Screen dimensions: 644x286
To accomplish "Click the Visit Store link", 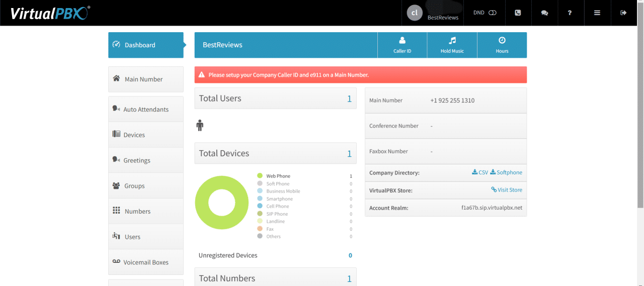I will click(x=507, y=190).
